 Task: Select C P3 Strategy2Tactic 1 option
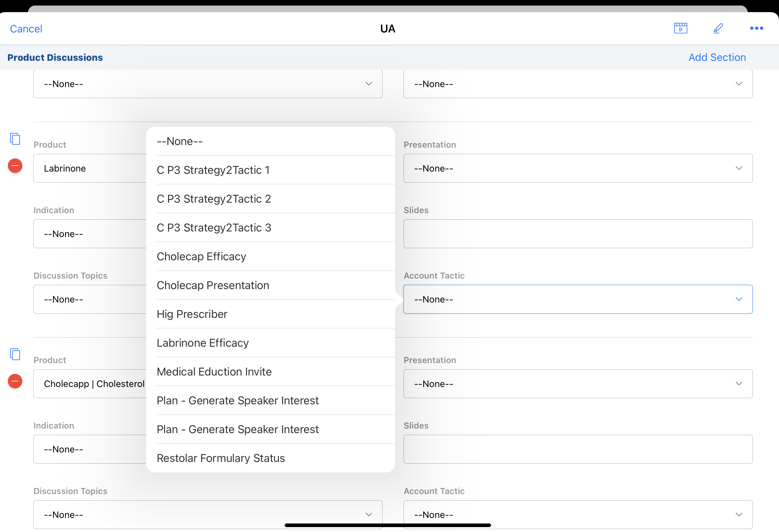pos(213,170)
